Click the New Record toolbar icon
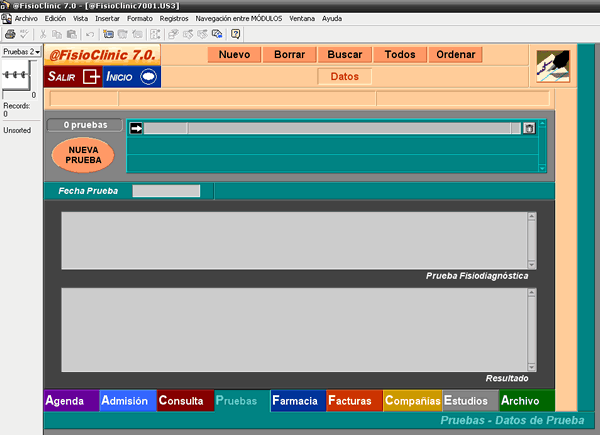The height and width of the screenshot is (435, 600). [108, 34]
